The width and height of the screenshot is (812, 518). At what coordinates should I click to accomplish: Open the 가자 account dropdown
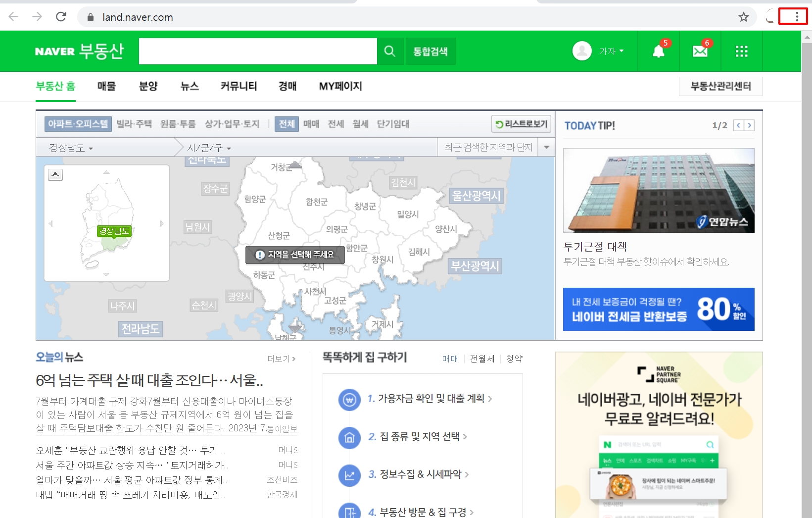(x=612, y=51)
